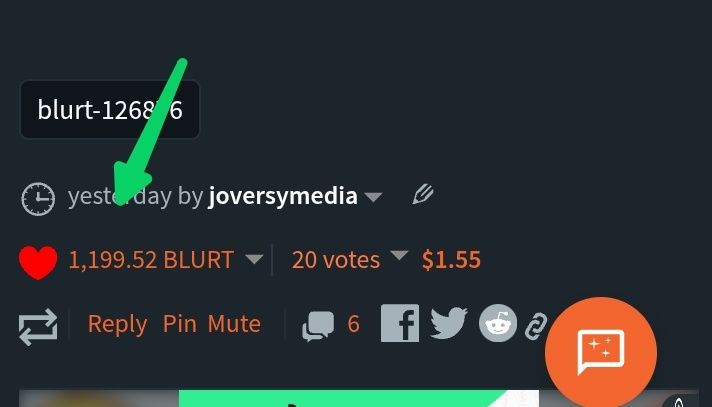The height and width of the screenshot is (407, 712).
Task: Share post on Facebook
Action: (400, 323)
